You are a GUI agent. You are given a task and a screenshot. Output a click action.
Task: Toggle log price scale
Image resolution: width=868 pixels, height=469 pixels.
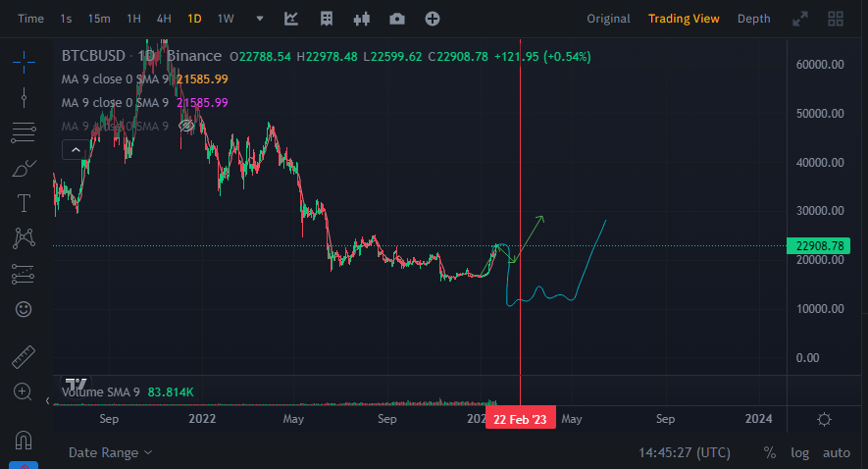coord(800,453)
